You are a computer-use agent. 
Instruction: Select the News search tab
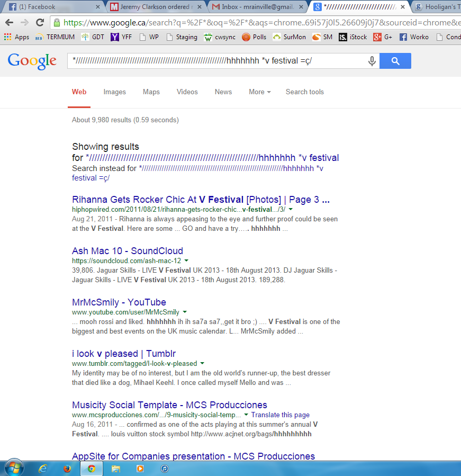tap(223, 92)
